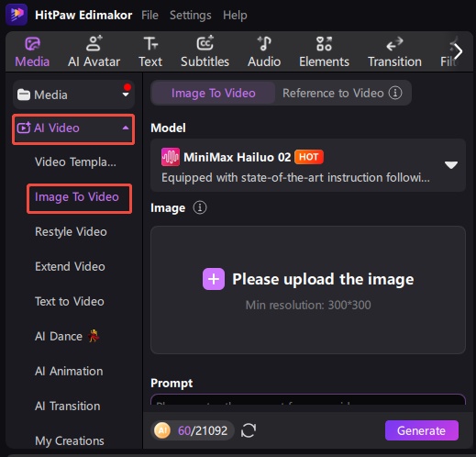Open the Audio panel
The image size is (476, 457).
click(264, 51)
